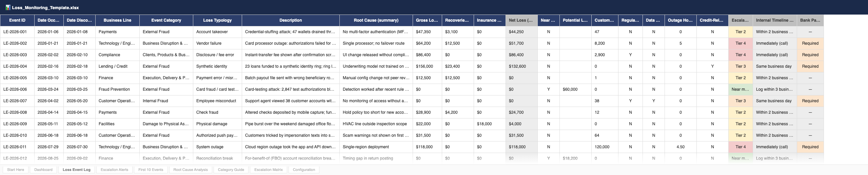This screenshot has height=175, width=868.
Task: Select net loss $132,600 cell
Action: pyautogui.click(x=521, y=66)
